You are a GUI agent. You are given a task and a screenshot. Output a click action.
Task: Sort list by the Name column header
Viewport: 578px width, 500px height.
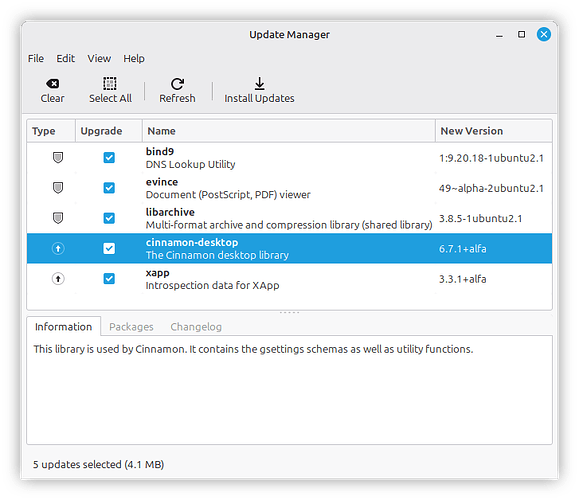(289, 131)
